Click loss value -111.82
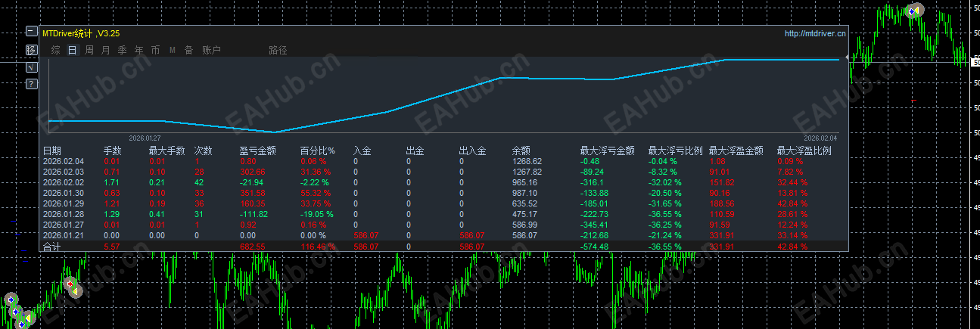 click(x=254, y=214)
